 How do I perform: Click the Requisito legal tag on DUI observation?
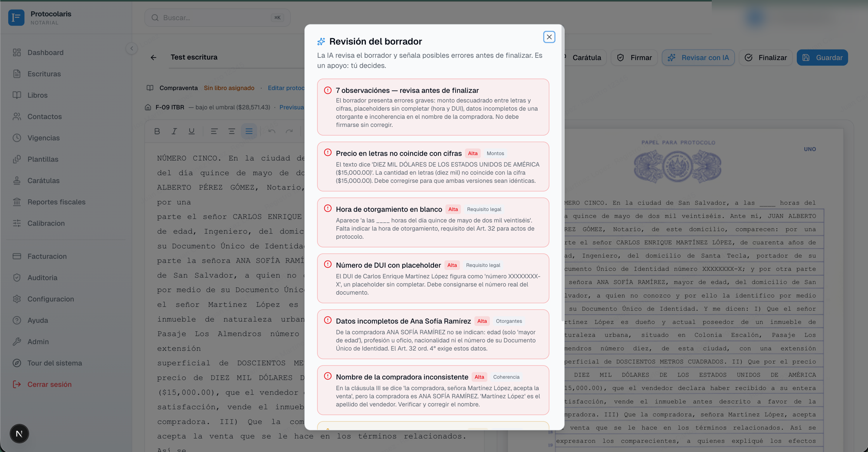click(x=483, y=265)
